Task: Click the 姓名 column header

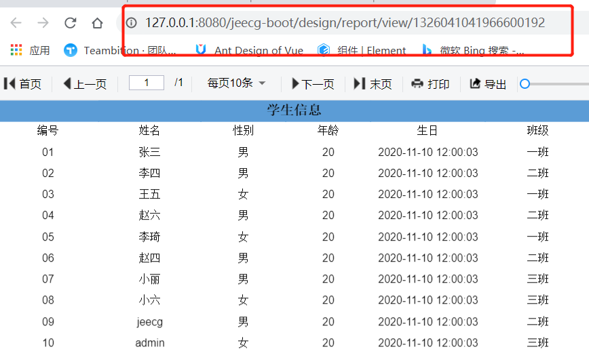Action: click(149, 130)
